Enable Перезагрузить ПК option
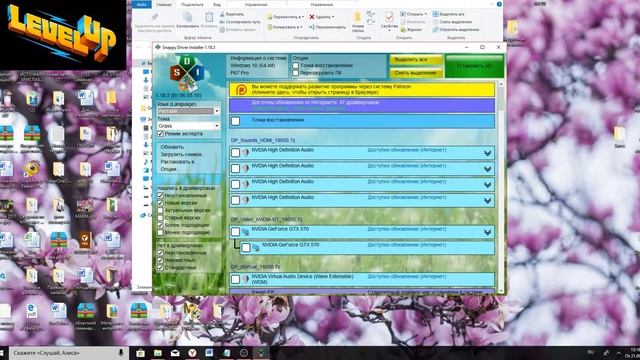 click(296, 73)
